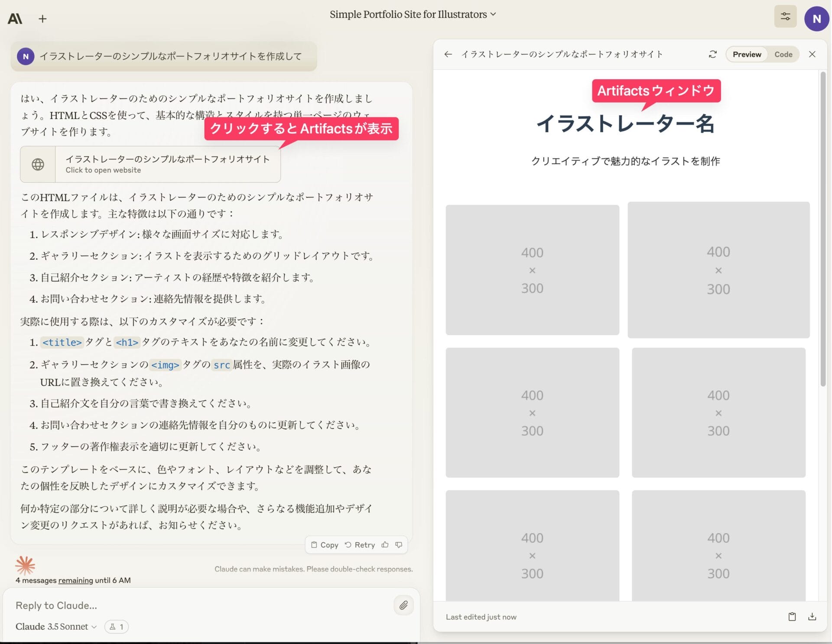Go back with artifact panel arrow
This screenshot has width=832, height=644.
point(448,54)
